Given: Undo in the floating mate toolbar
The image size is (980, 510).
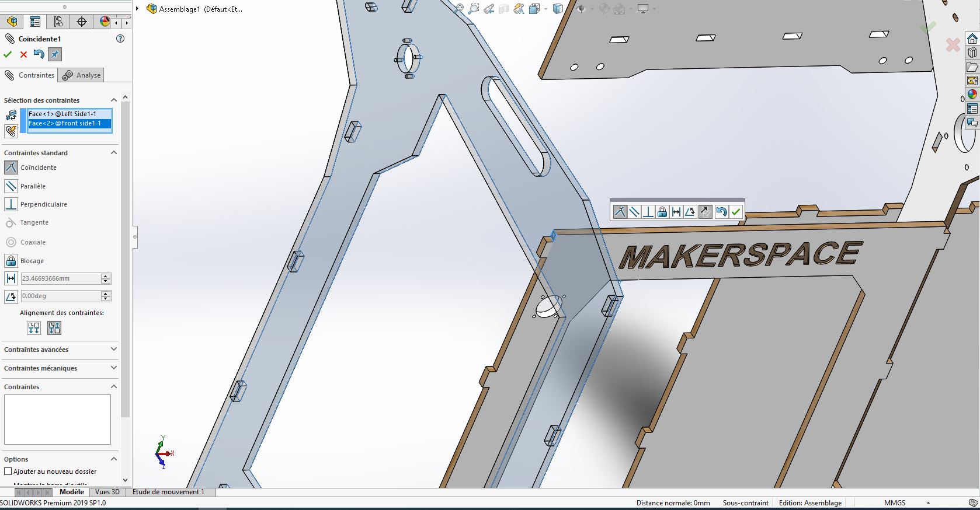Looking at the screenshot, I should pyautogui.click(x=721, y=212).
